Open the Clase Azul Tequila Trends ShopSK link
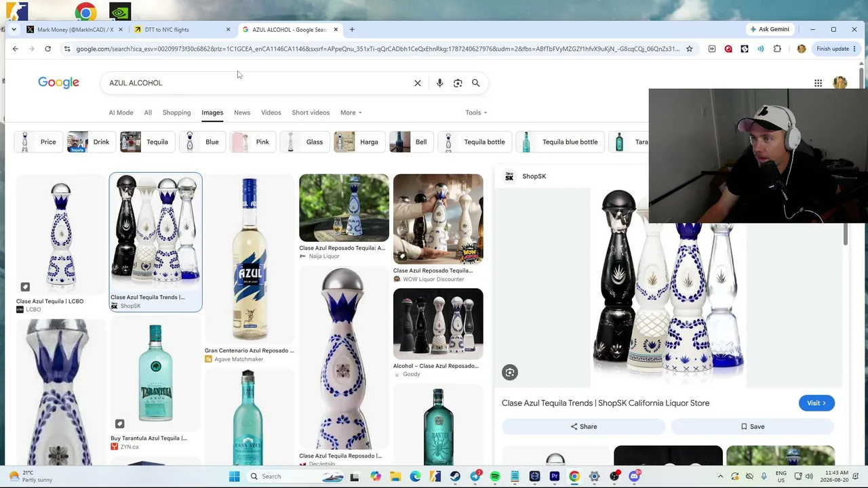 click(x=606, y=403)
